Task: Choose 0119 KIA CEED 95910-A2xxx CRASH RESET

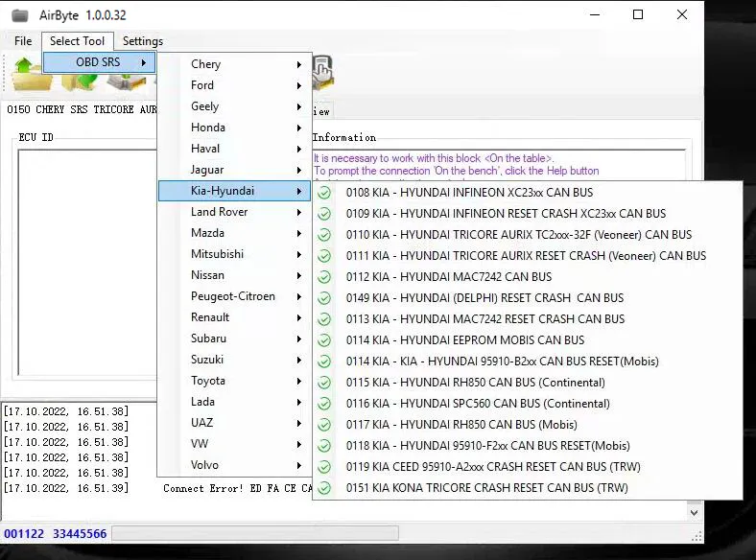Action: tap(493, 467)
